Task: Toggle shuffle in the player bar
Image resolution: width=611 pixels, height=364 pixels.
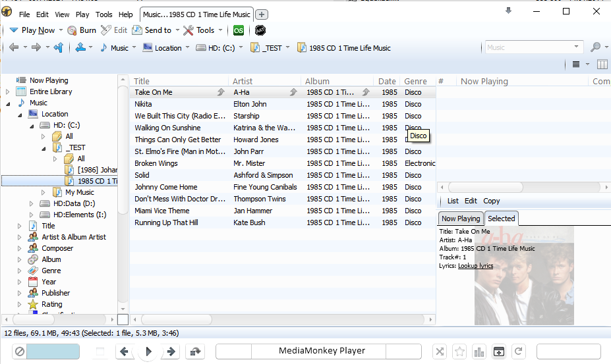Action: pos(440,351)
